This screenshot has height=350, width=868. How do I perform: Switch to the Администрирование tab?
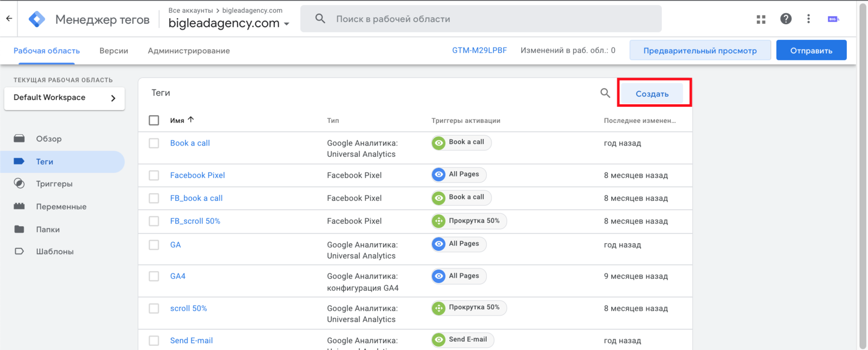click(x=189, y=51)
